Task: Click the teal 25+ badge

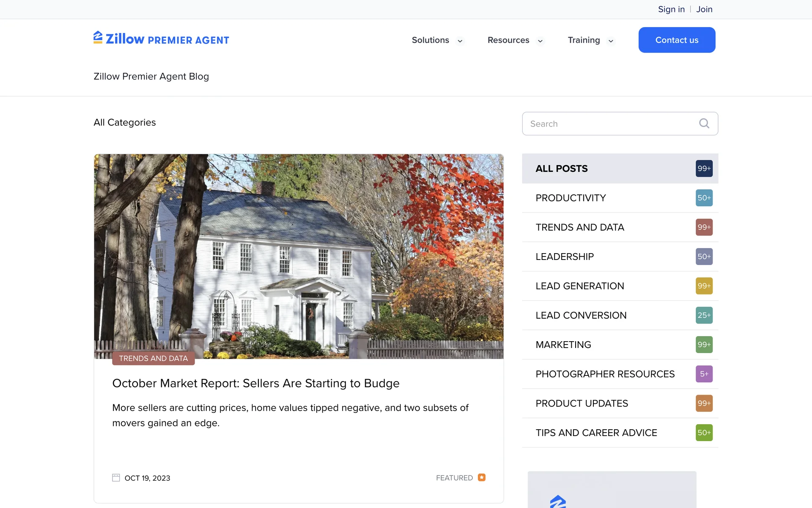Action: click(704, 315)
